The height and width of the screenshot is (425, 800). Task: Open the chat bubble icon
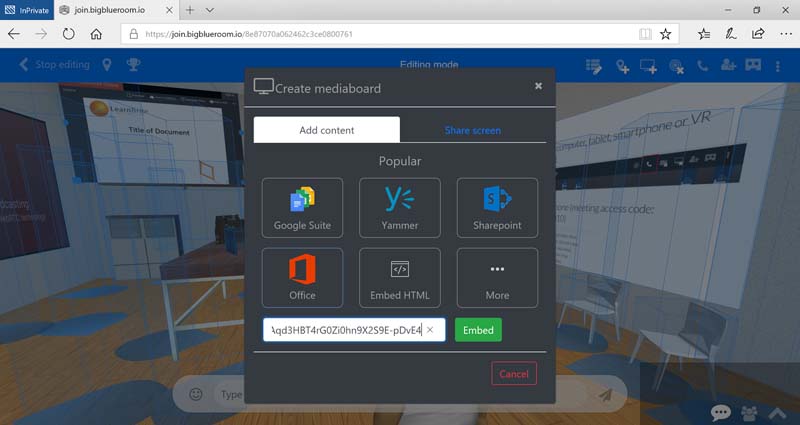720,412
